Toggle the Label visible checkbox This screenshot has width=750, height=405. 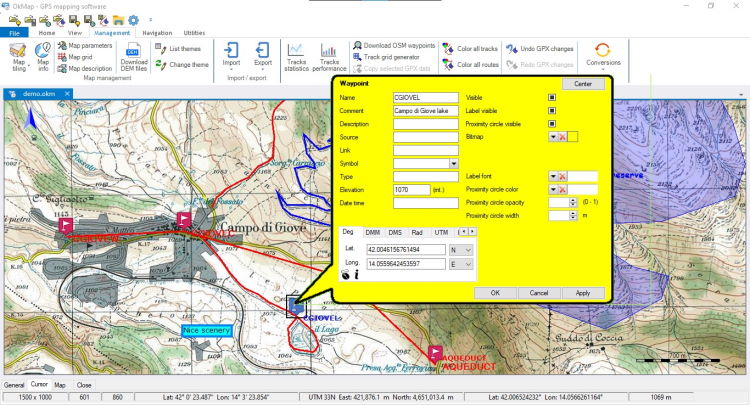coord(551,111)
